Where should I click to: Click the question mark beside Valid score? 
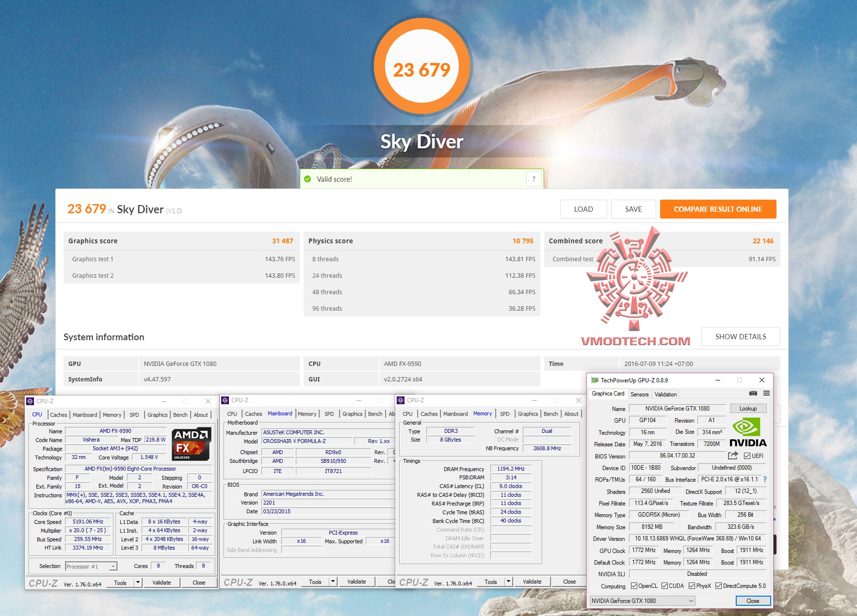(534, 179)
